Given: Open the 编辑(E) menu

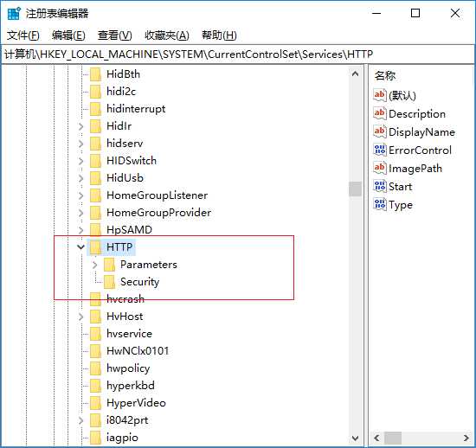Looking at the screenshot, I should coord(68,35).
